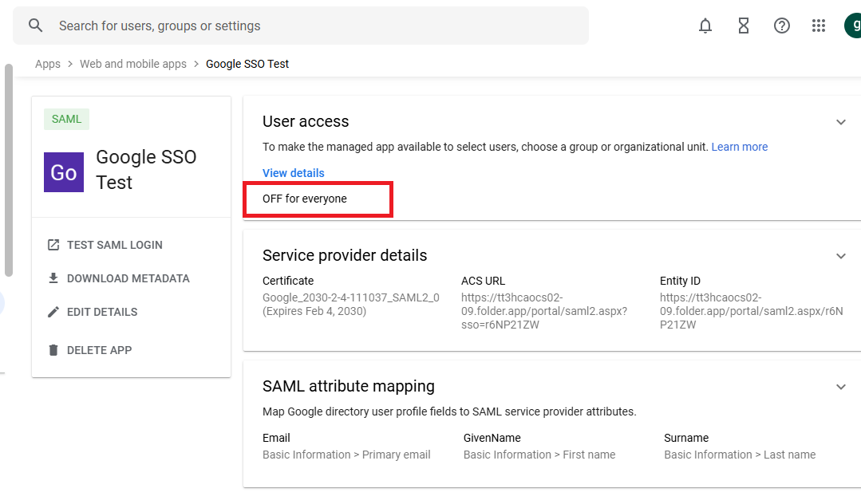Click Google SSO Test breadcrumb
Screen dimensions: 861x504
pos(247,64)
